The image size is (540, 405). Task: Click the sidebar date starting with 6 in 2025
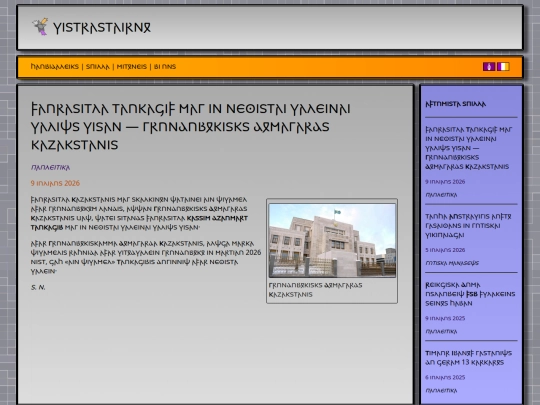pos(445,377)
